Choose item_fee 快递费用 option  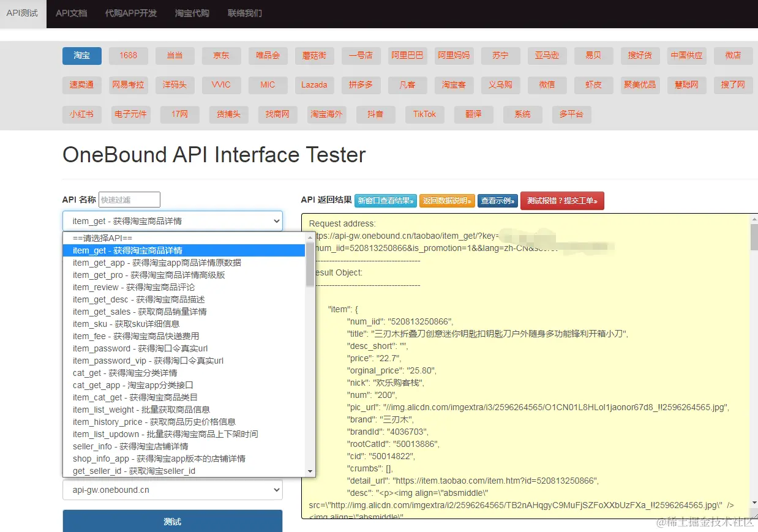click(184, 336)
